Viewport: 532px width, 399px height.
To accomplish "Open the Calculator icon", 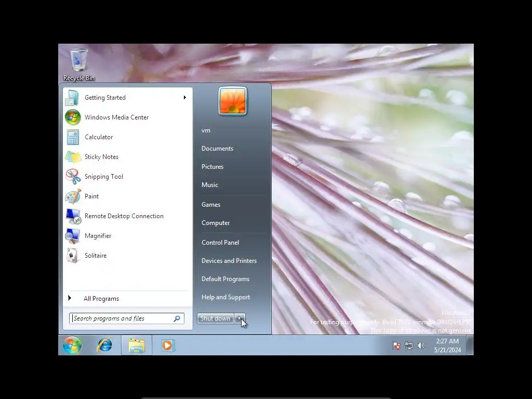I will [73, 137].
